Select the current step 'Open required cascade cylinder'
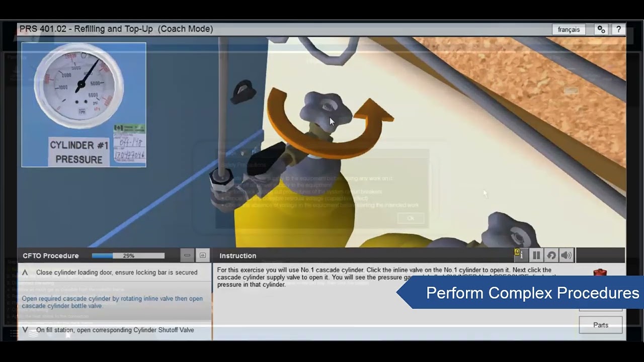The height and width of the screenshot is (362, 644). pos(114,302)
